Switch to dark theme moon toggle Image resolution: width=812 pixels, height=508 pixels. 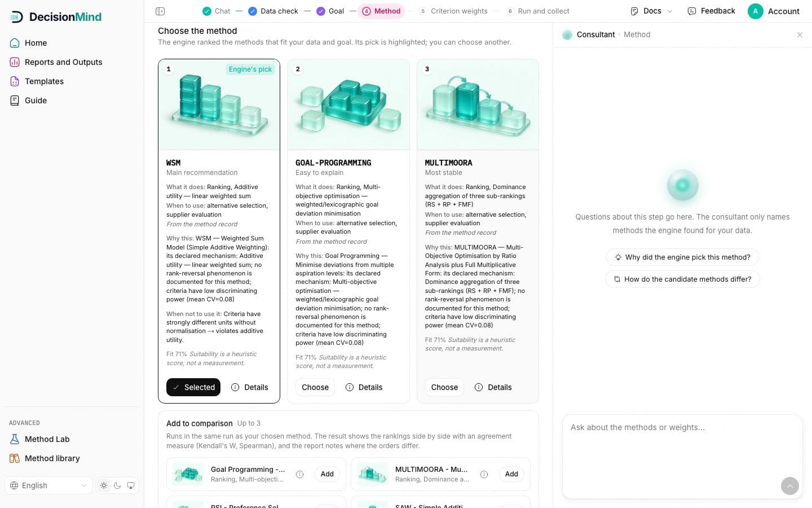(117, 485)
